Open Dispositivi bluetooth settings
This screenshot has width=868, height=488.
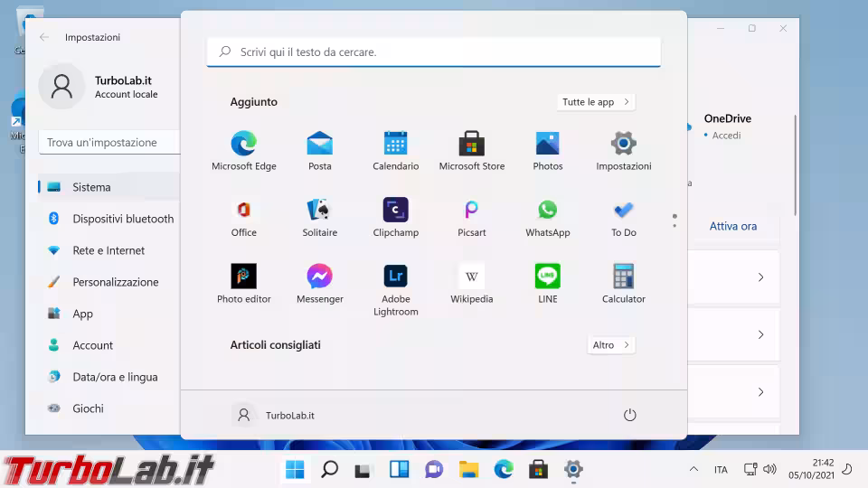point(109,219)
